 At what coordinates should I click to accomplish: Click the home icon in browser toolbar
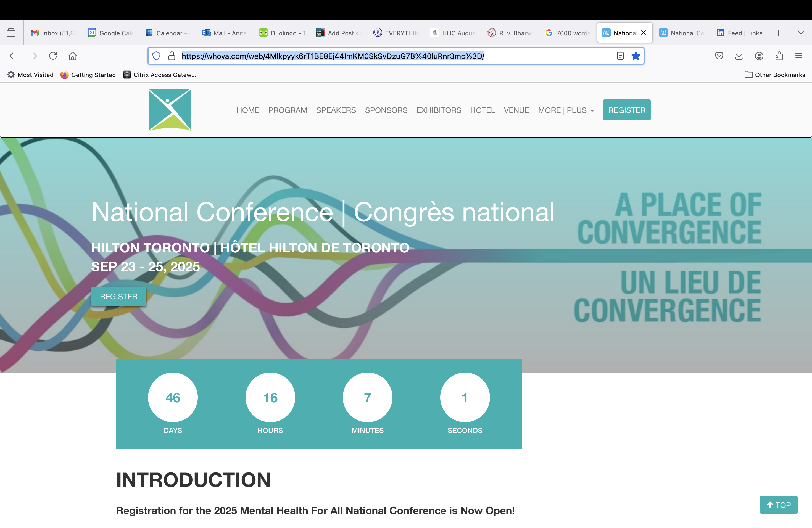tap(73, 56)
